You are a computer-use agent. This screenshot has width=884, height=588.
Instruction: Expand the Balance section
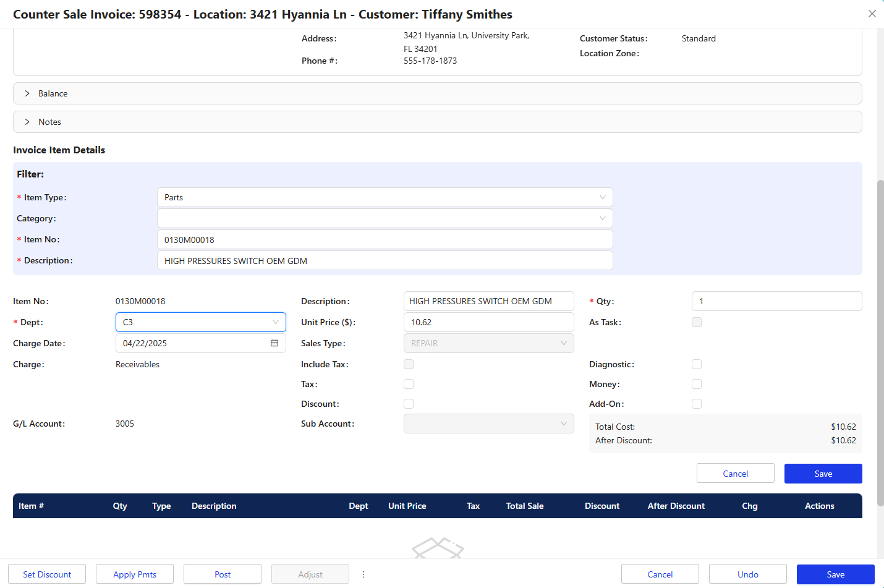coord(438,93)
